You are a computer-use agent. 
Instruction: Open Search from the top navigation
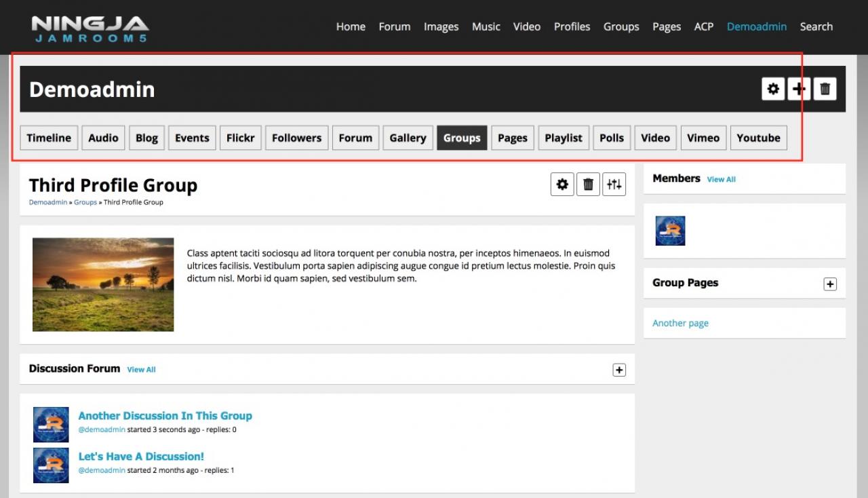point(816,27)
